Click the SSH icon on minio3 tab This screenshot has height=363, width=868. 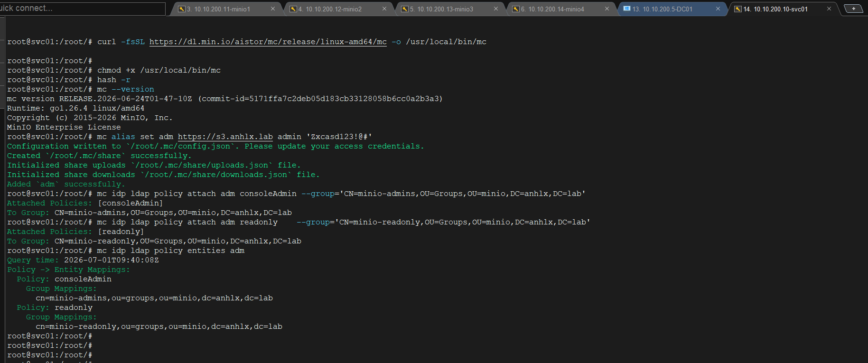405,9
